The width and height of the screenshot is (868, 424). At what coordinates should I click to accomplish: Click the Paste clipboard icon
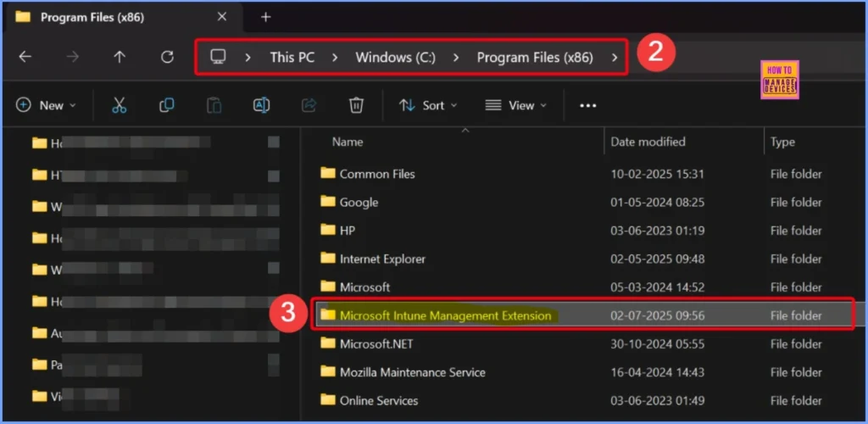(x=214, y=105)
